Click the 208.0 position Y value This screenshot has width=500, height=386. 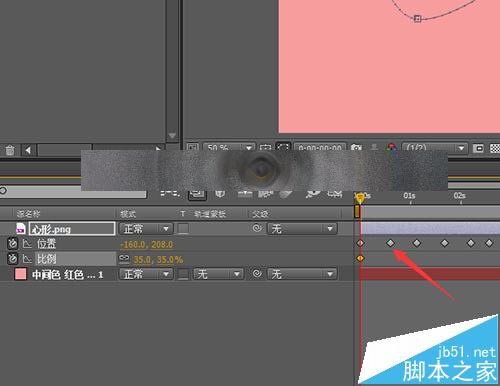click(162, 244)
